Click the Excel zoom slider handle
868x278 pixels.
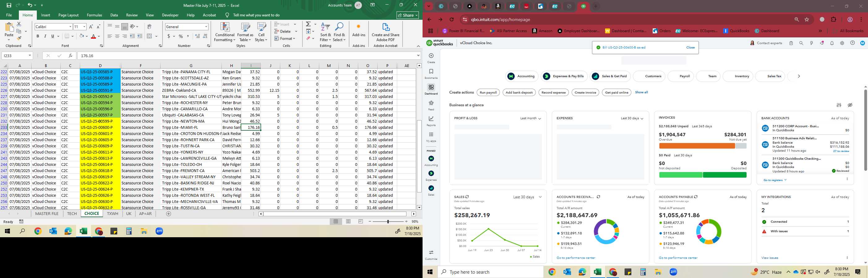point(388,221)
